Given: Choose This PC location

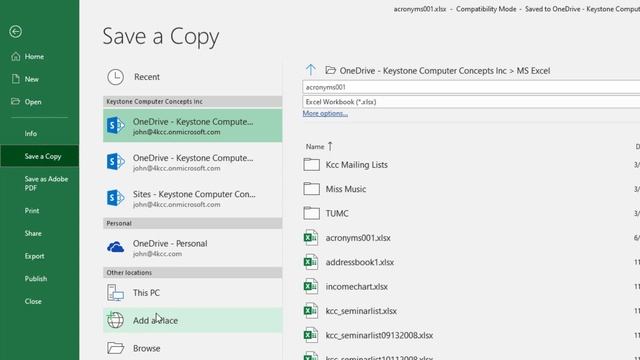Looking at the screenshot, I should pos(192,293).
